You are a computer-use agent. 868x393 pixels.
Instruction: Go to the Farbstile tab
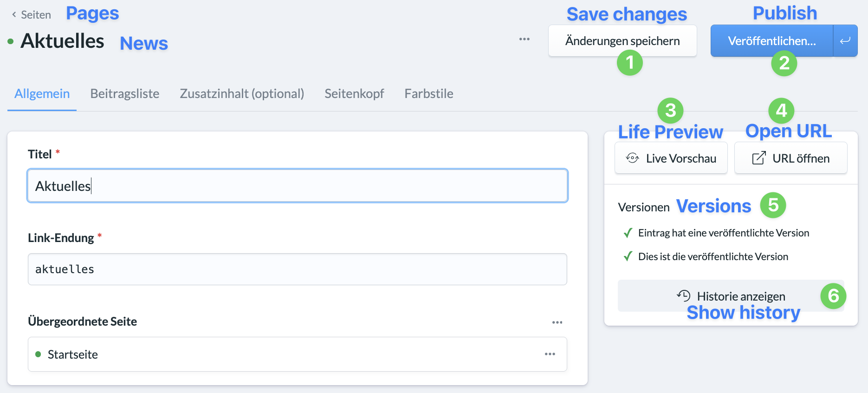pyautogui.click(x=429, y=94)
